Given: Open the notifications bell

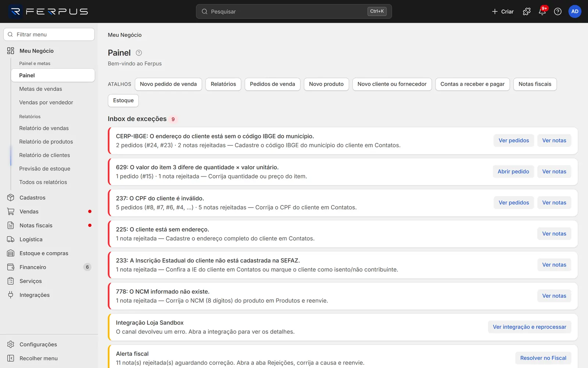Looking at the screenshot, I should [542, 11].
